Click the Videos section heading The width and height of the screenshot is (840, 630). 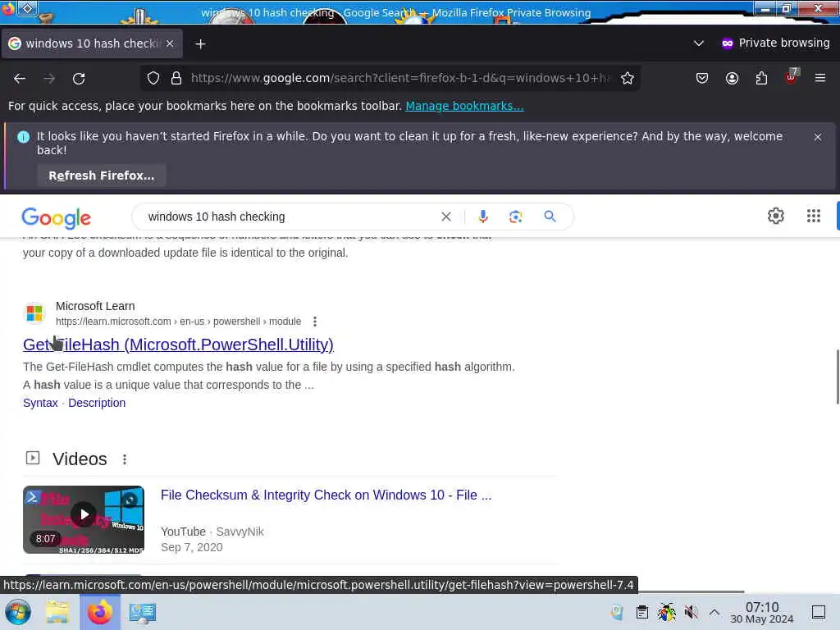(80, 459)
